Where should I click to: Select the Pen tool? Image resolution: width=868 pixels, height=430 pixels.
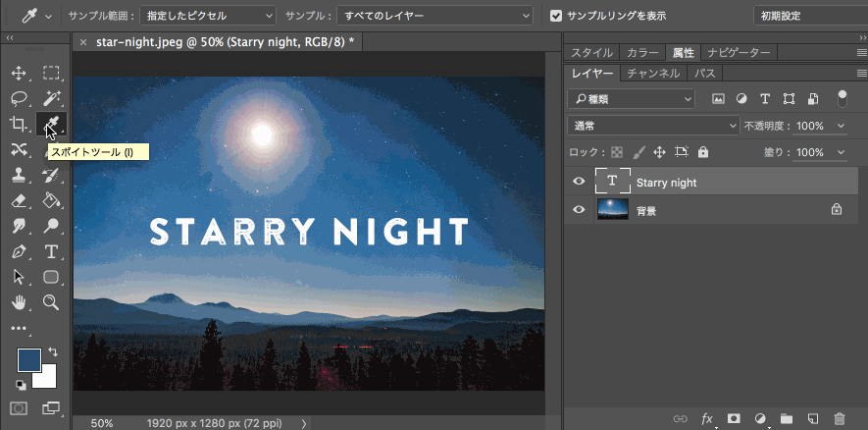(19, 251)
